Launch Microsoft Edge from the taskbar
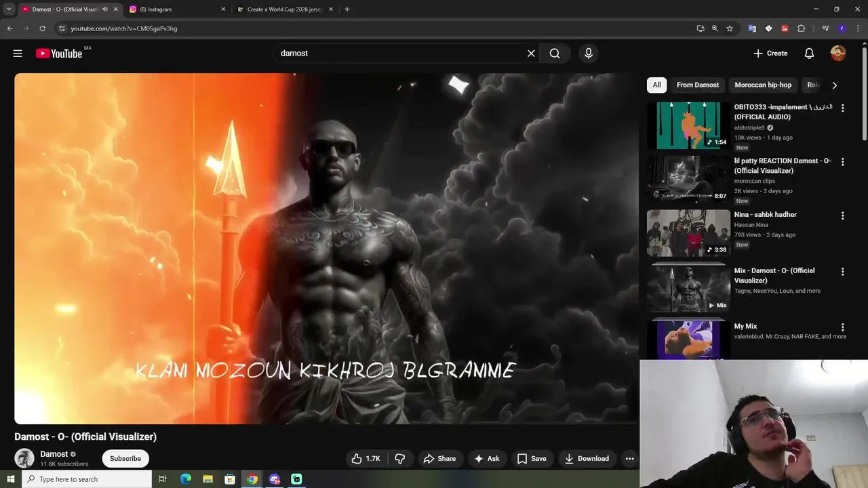The width and height of the screenshot is (868, 488). click(185, 479)
